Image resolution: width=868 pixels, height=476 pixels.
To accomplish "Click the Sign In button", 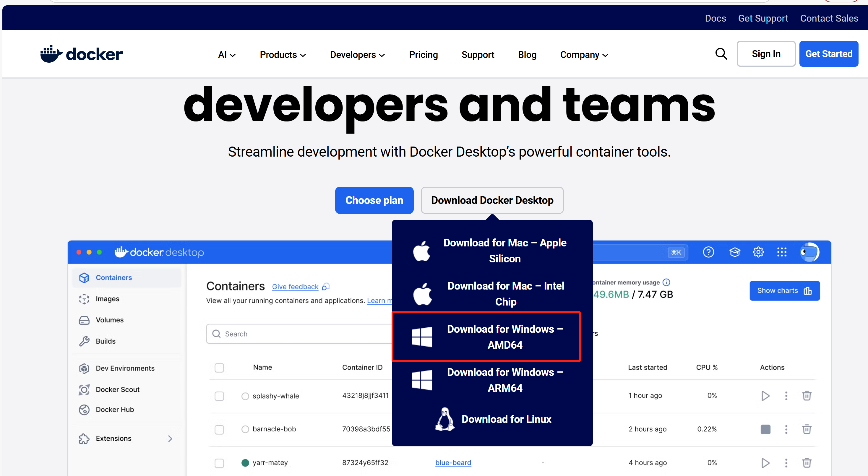I will pyautogui.click(x=766, y=54).
